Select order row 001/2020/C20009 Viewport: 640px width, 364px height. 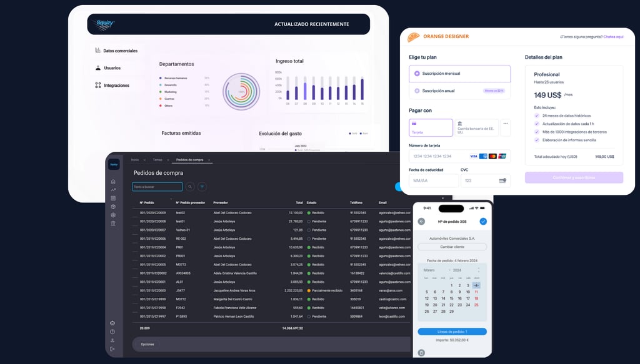click(x=272, y=213)
